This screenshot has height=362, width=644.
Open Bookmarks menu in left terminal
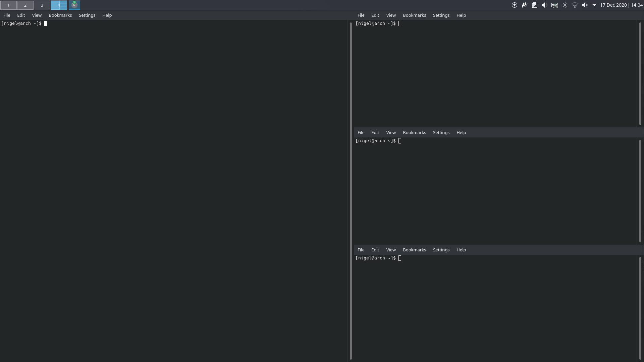click(x=60, y=15)
